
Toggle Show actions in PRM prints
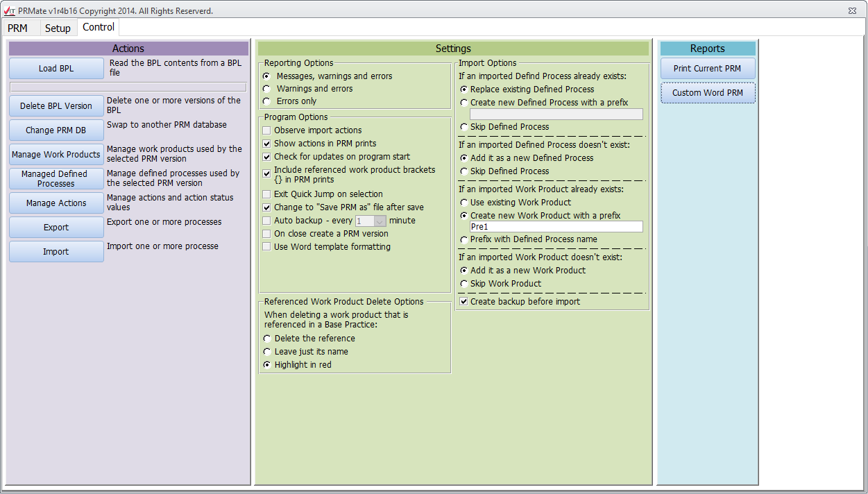[267, 144]
